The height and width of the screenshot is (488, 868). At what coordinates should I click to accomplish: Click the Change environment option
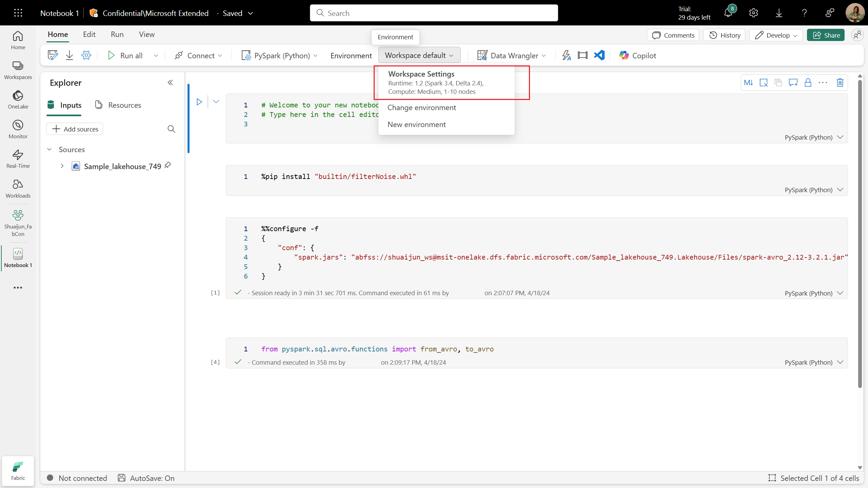point(421,107)
